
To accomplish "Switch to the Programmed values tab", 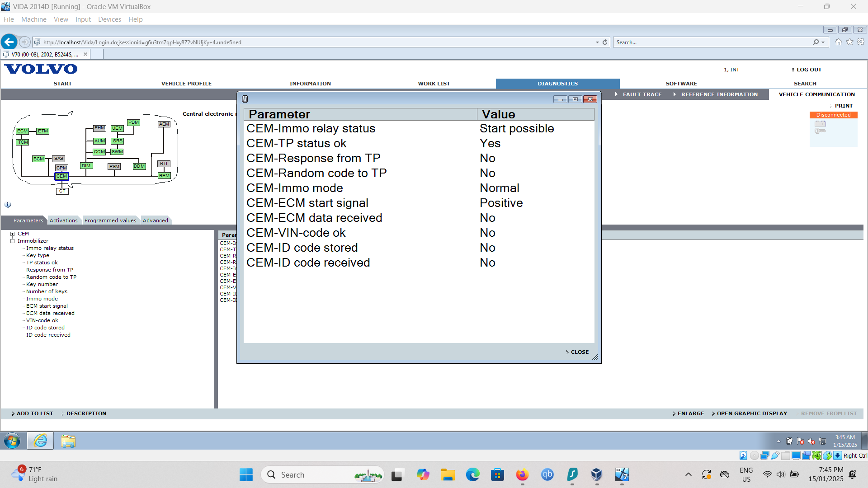I will click(x=110, y=221).
